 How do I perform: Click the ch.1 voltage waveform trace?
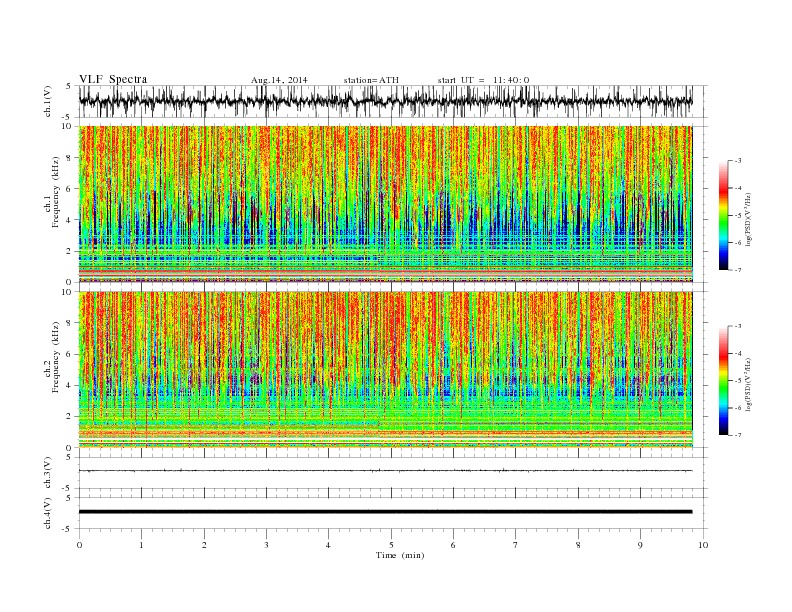(386, 101)
